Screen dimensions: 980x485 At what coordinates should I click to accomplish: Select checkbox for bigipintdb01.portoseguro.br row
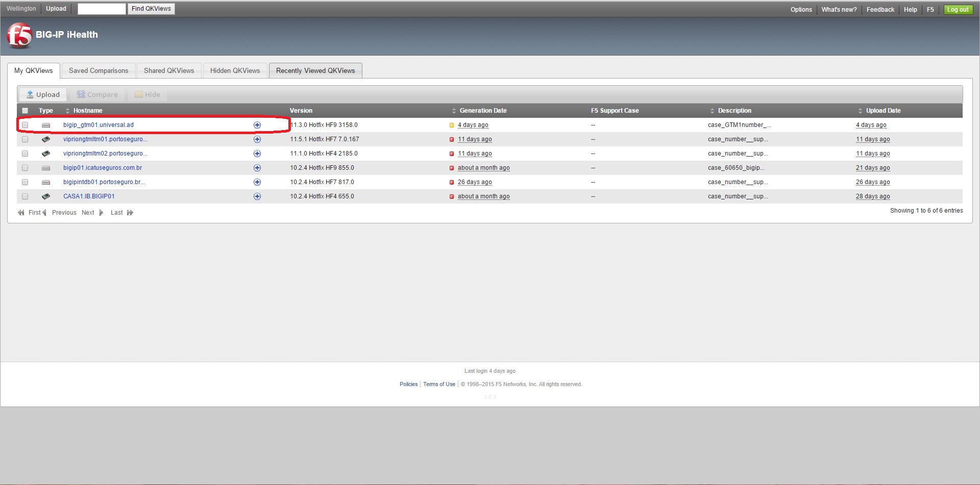pos(25,182)
